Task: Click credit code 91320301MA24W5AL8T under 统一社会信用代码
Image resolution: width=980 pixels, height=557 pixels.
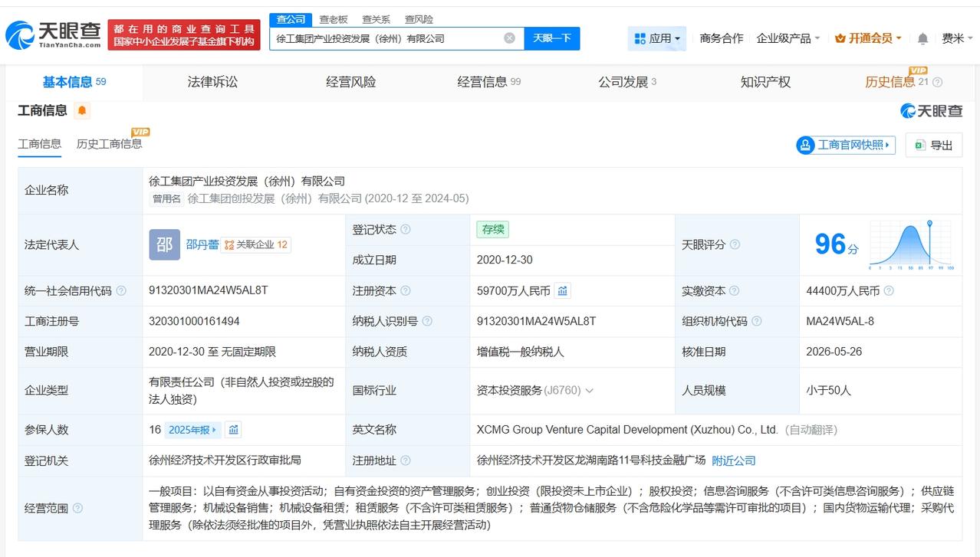Action: [209, 291]
